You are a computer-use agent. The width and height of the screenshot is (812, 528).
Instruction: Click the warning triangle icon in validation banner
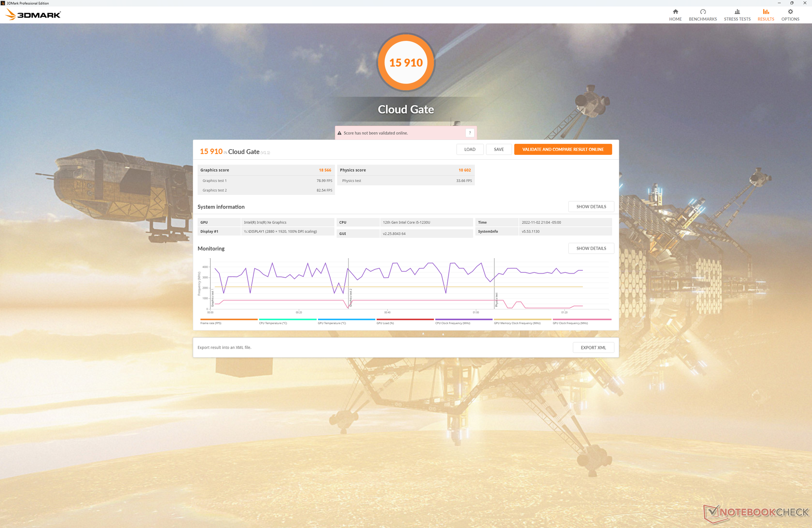point(340,133)
